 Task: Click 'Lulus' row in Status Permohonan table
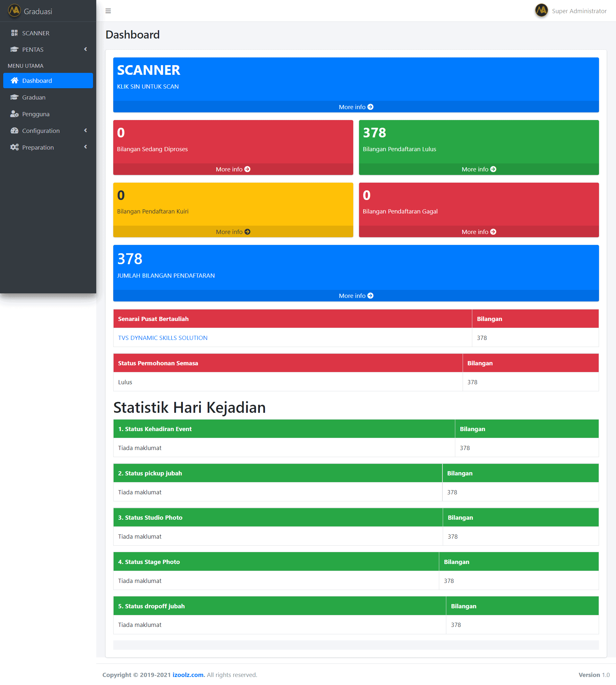356,382
